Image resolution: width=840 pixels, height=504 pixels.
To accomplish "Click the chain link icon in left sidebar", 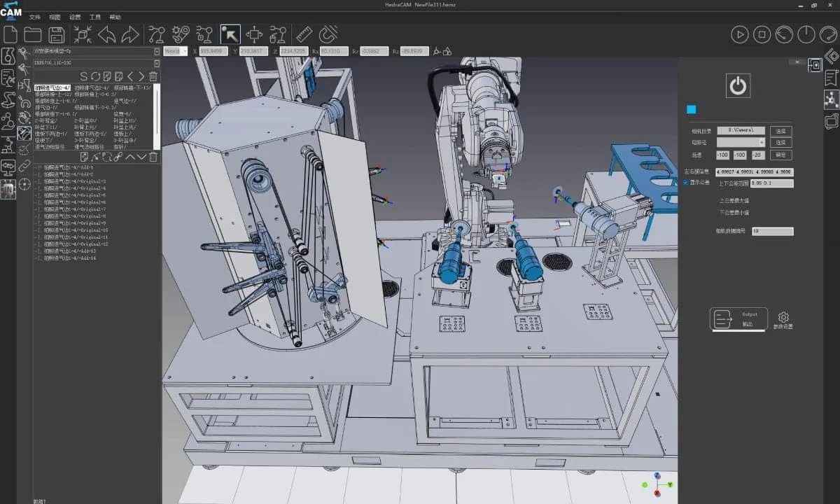I will click(24, 166).
